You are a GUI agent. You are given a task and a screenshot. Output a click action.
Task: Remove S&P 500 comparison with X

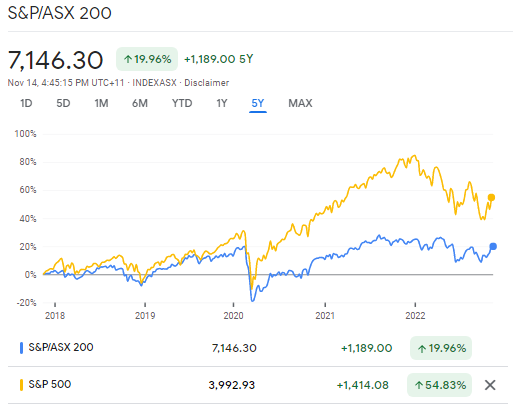[490, 385]
